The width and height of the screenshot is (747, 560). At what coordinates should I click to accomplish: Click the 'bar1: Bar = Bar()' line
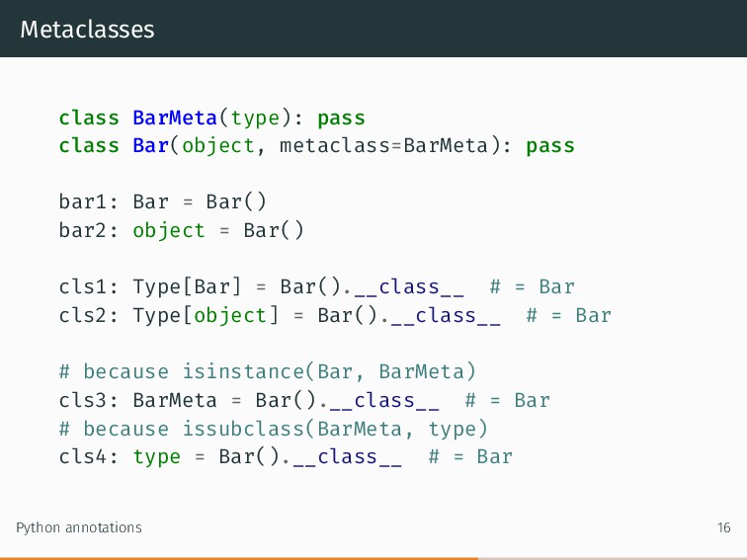(x=162, y=201)
